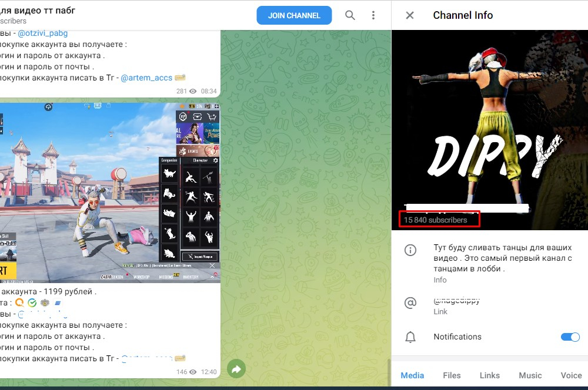Switch to the Links tab
Image resolution: width=588 pixels, height=390 pixels.
pos(490,375)
